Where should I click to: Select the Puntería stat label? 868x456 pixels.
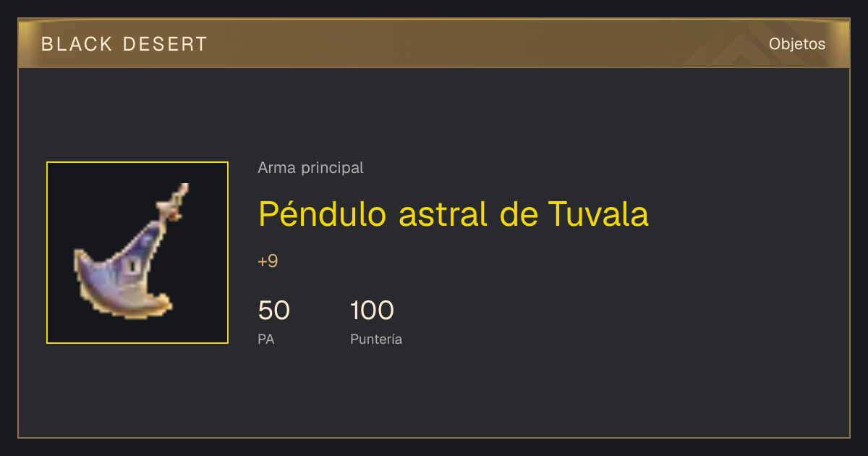point(376,339)
